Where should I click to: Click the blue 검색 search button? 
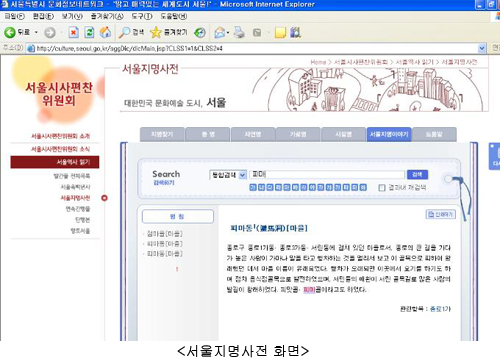tap(417, 174)
